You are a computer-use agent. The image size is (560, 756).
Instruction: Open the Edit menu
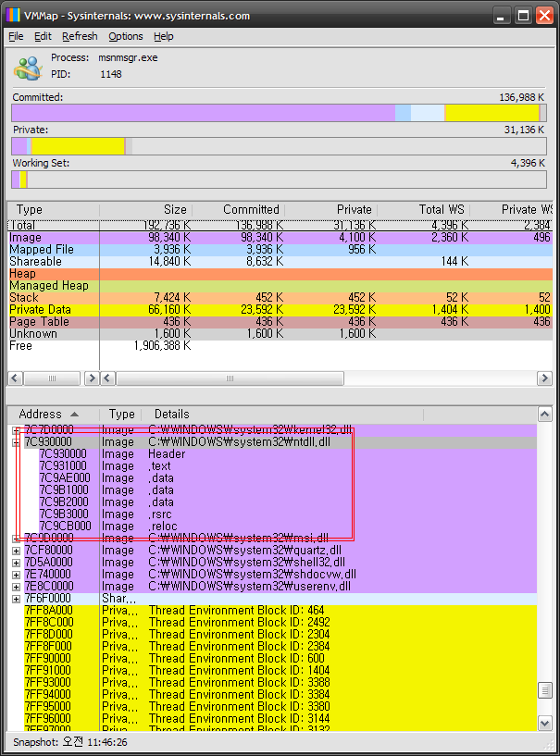pos(43,36)
